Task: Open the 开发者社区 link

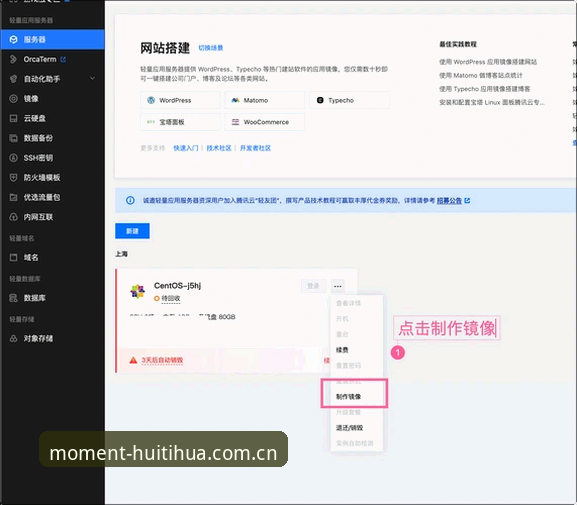Action: [x=255, y=148]
